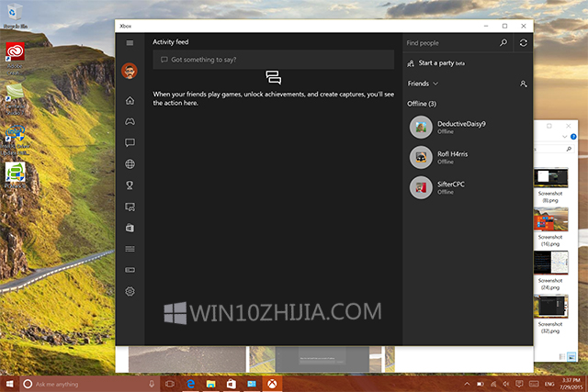
Task: Show hidden tray icons chevron
Action: [x=467, y=384]
